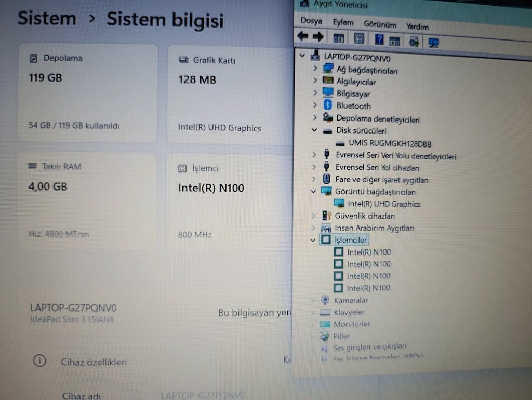Open the İşlemci Intel(R) N100 card

230,203
